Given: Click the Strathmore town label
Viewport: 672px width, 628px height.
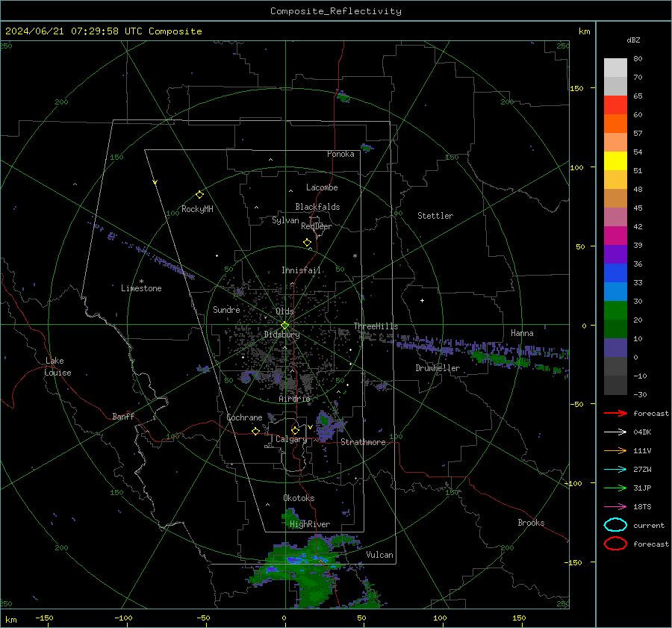Looking at the screenshot, I should tap(363, 442).
